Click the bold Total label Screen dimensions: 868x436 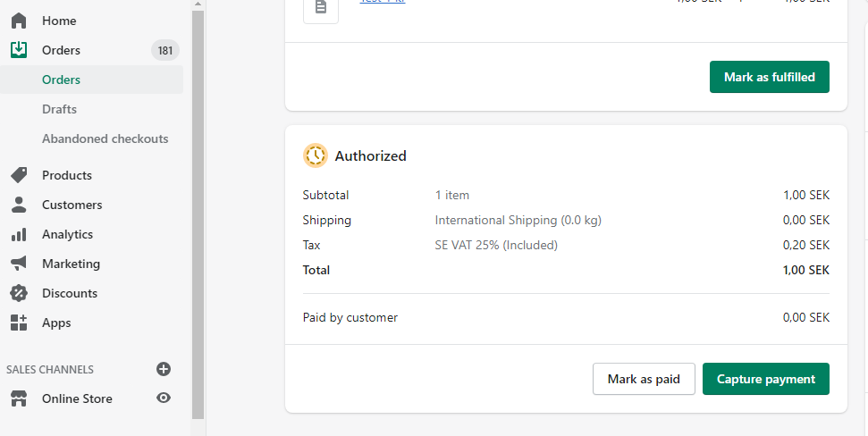(316, 270)
